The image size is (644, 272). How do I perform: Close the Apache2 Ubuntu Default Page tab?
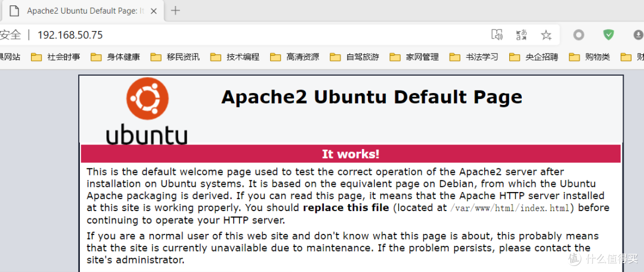point(154,11)
